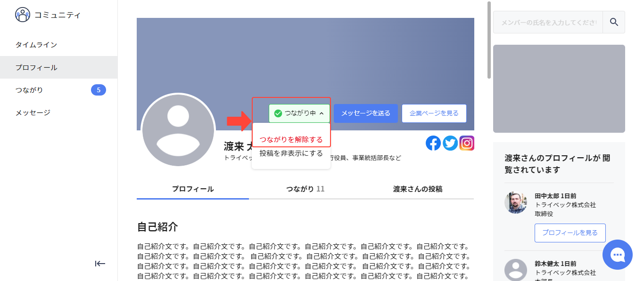Open タイムライン in the sidebar
The image size is (644, 281).
pos(36,45)
